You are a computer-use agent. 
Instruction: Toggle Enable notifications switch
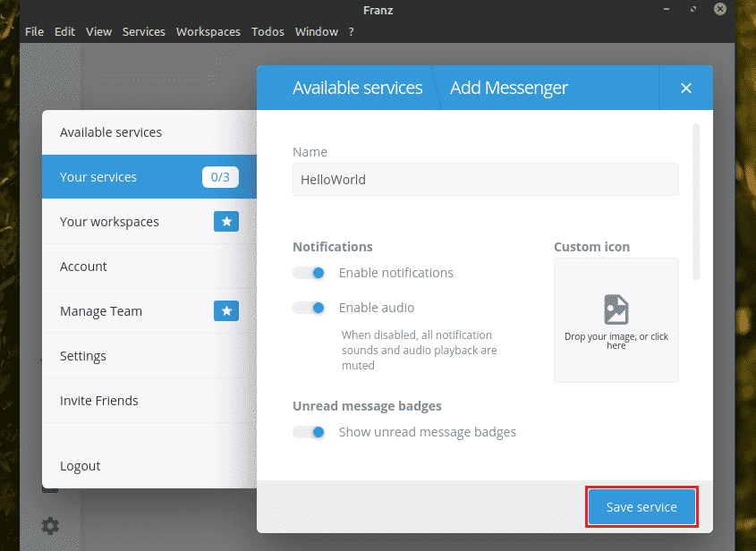click(x=310, y=273)
